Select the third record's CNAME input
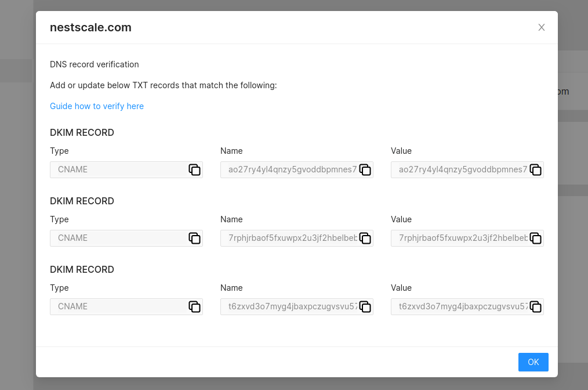This screenshot has height=390, width=588. pos(116,306)
